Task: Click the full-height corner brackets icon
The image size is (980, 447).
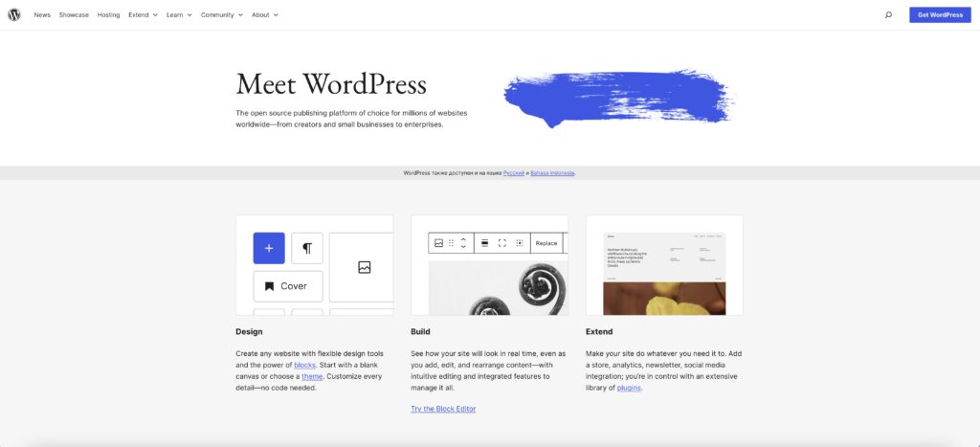Action: tap(501, 243)
